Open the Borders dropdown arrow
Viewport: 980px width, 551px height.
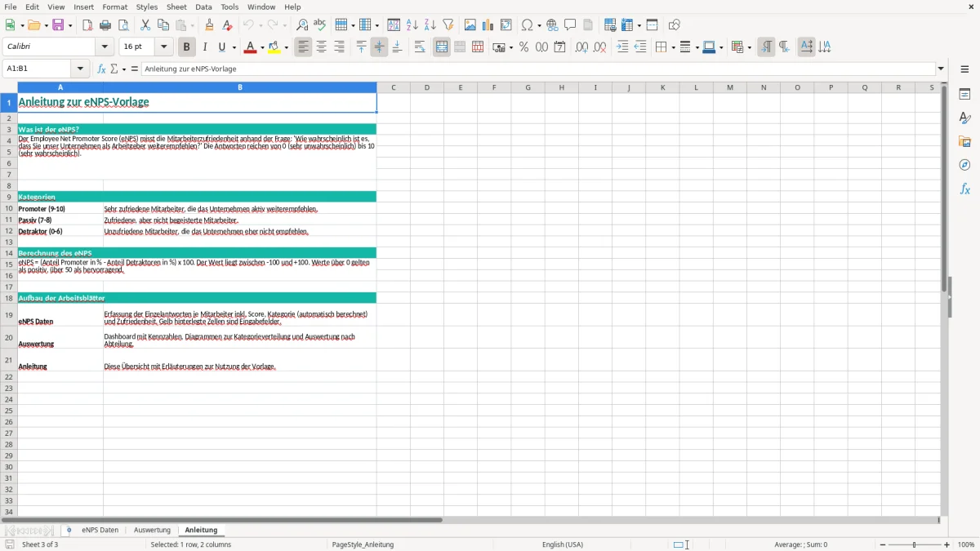(672, 47)
